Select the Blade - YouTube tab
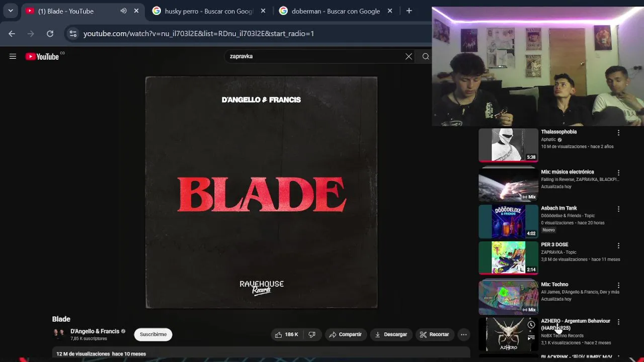 tap(66, 11)
